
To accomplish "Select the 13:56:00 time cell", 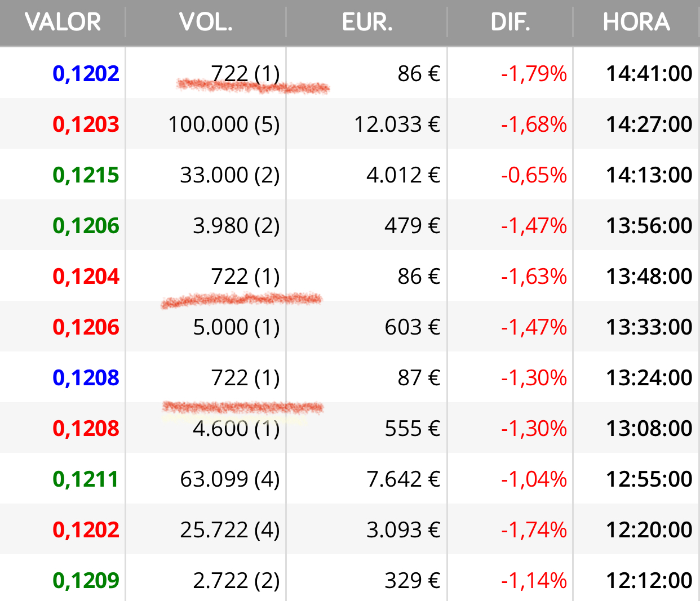I will [x=649, y=226].
